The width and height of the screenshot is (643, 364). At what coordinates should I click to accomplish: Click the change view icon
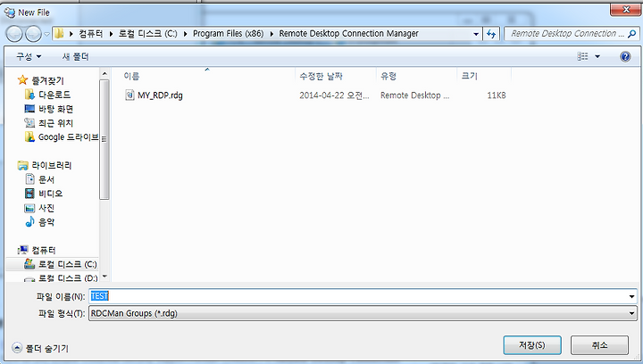[x=582, y=56]
